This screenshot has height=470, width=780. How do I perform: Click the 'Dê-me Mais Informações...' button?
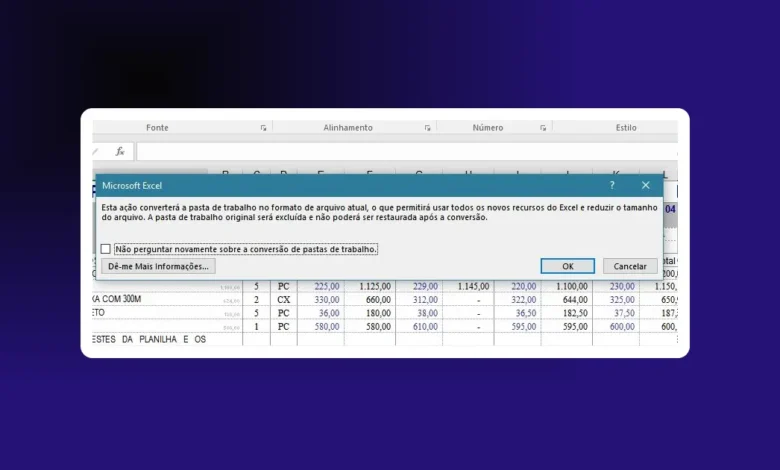tap(158, 266)
